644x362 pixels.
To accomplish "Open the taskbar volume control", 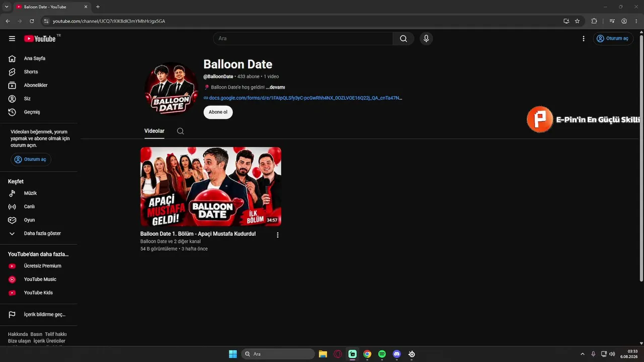I will tap(612, 354).
